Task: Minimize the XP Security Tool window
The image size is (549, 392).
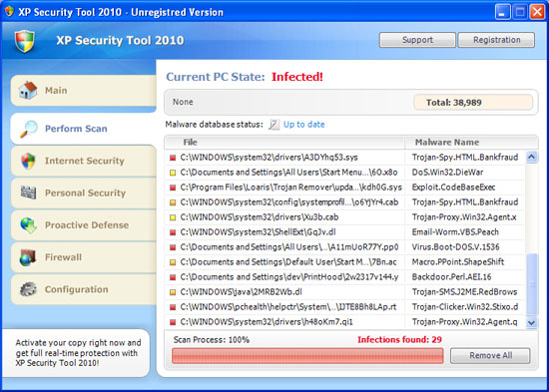Action: point(502,12)
